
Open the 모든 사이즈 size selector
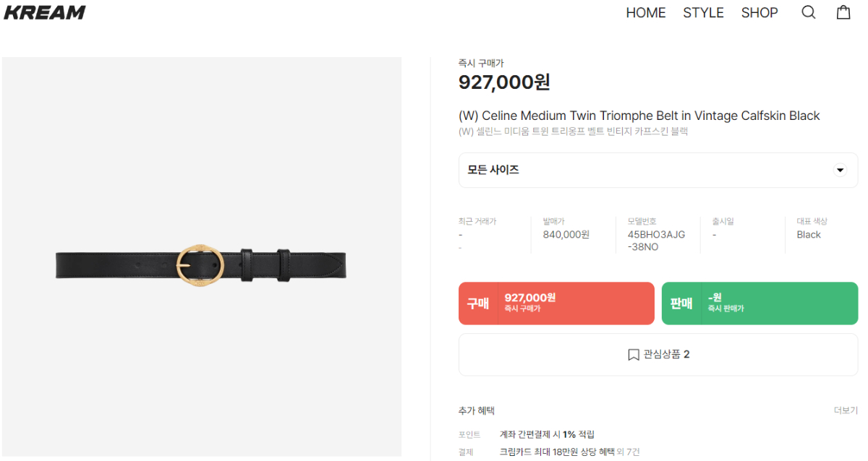[658, 171]
